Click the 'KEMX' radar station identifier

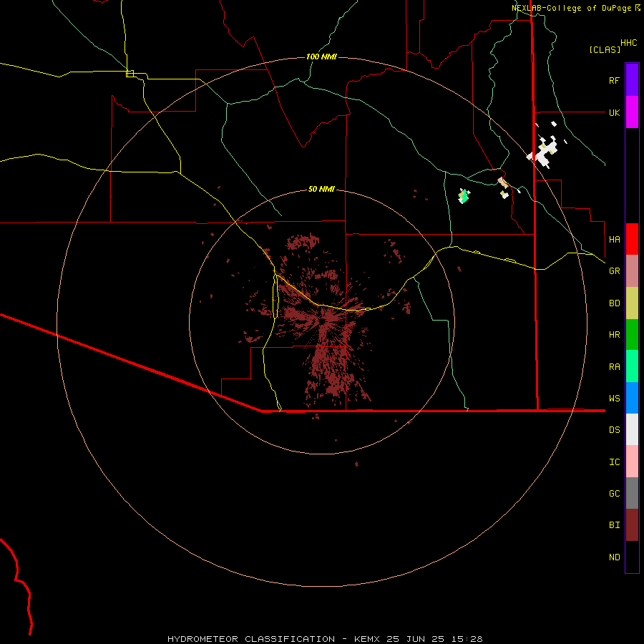tap(367, 639)
